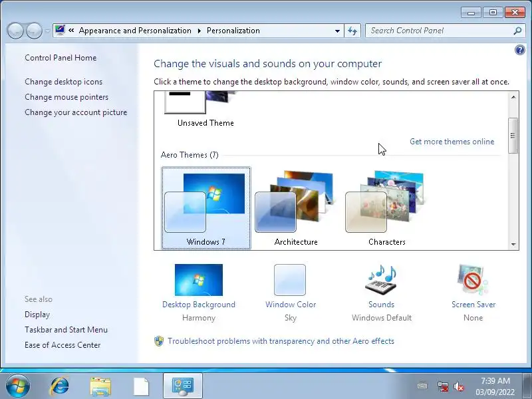Screen dimensions: 532x399
Task: Click the Screen Saver link text
Action: (x=473, y=305)
